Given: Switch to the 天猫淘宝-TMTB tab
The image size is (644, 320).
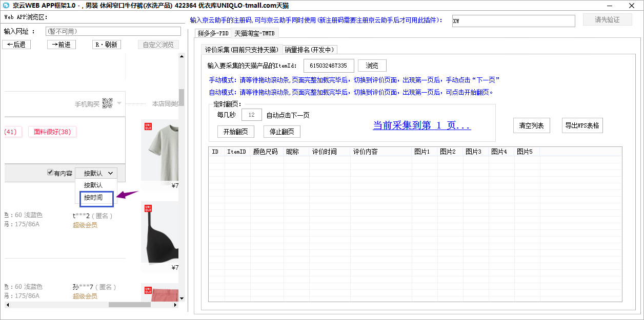Looking at the screenshot, I should [x=255, y=33].
